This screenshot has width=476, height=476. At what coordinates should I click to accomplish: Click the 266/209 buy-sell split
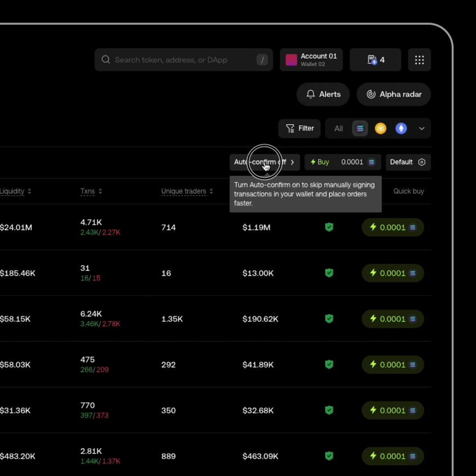pos(94,369)
